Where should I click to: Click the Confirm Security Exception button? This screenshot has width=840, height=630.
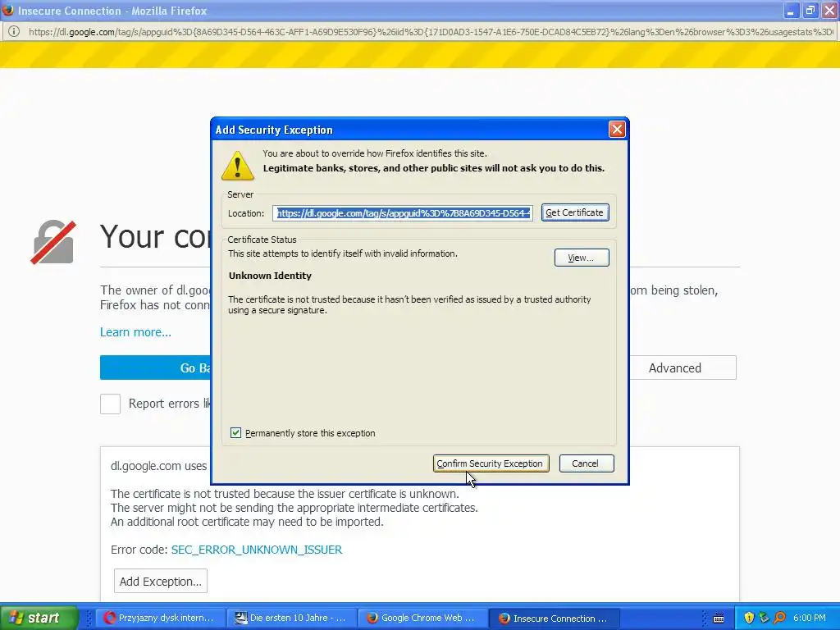coord(491,463)
